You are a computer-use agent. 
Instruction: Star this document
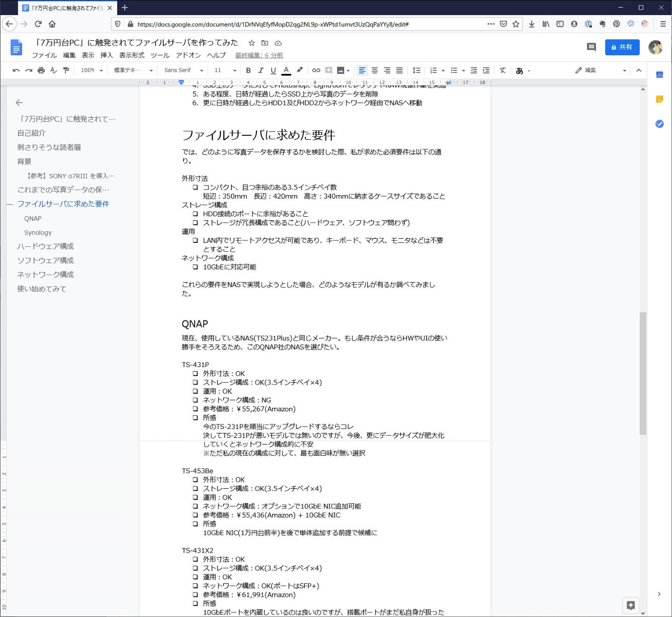[251, 43]
